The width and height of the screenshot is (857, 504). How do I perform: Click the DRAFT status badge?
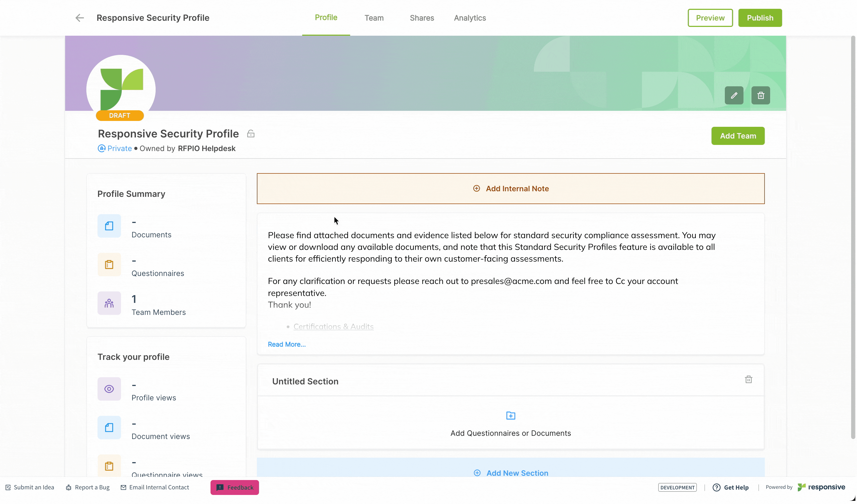tap(120, 116)
